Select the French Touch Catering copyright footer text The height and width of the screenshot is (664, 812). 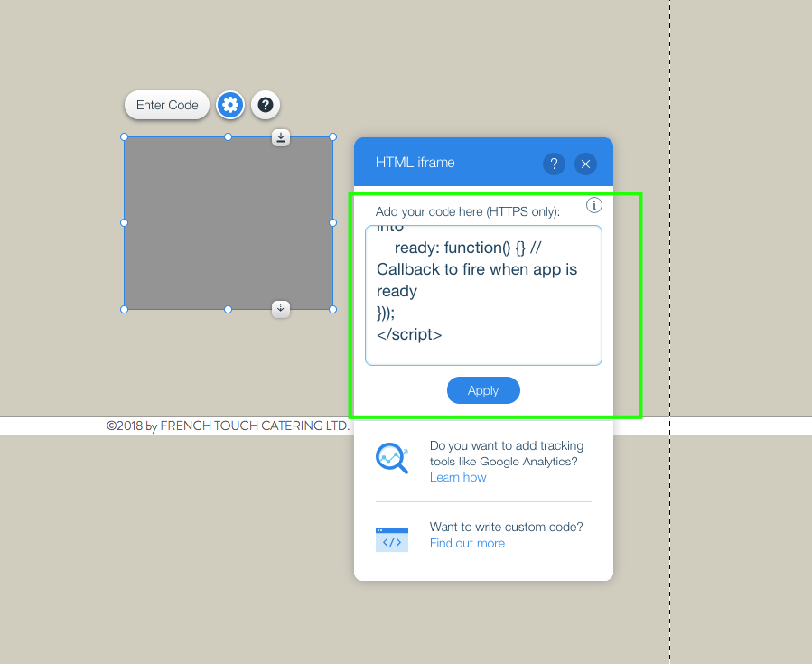point(228,426)
